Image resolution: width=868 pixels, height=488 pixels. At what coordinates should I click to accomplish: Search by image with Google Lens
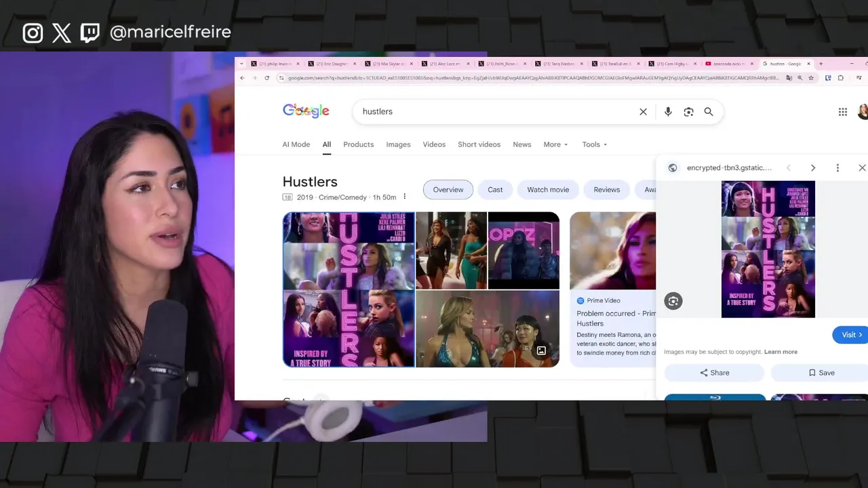[688, 112]
